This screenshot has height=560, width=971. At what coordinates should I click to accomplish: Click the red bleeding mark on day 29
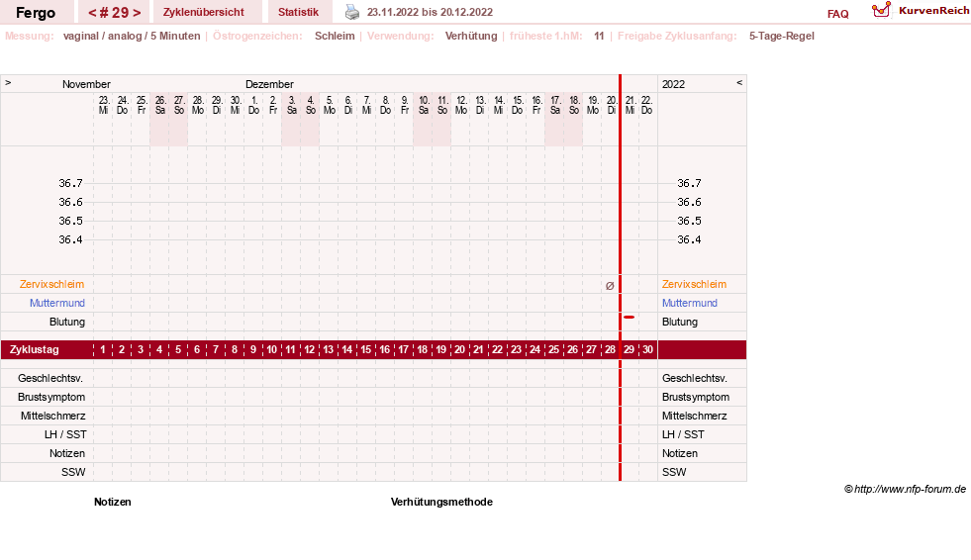coord(630,317)
